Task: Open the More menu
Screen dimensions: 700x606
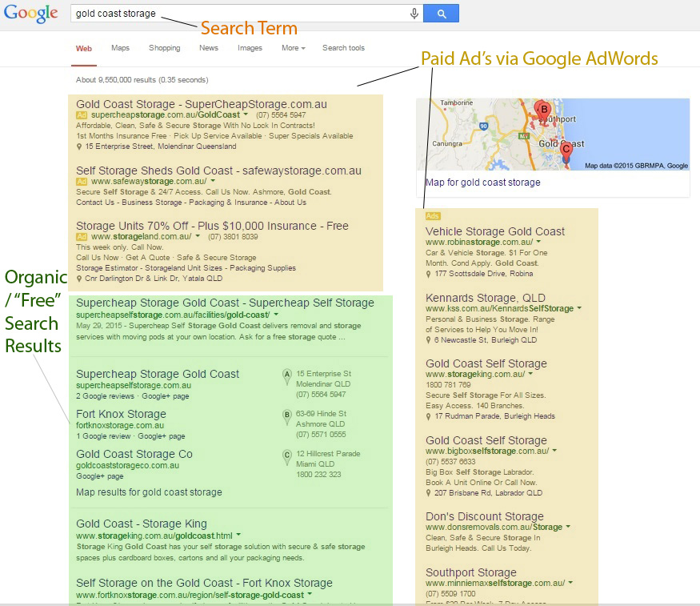Action: click(293, 48)
